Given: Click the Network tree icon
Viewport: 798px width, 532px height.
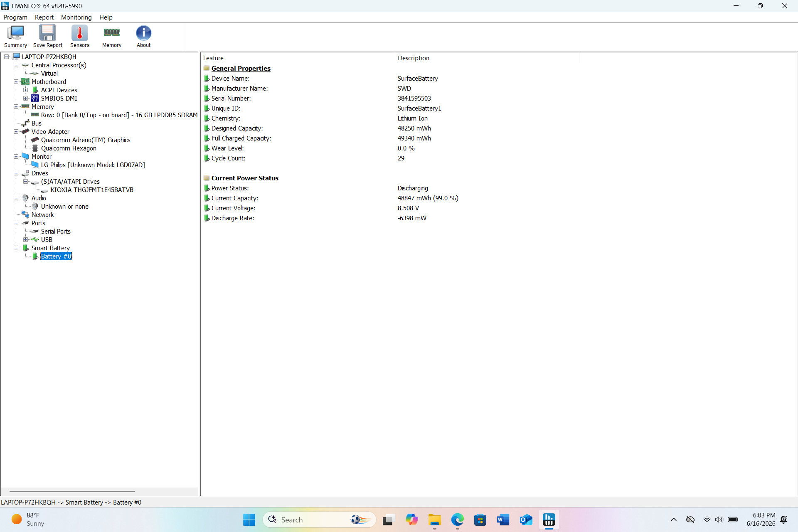Looking at the screenshot, I should [26, 215].
